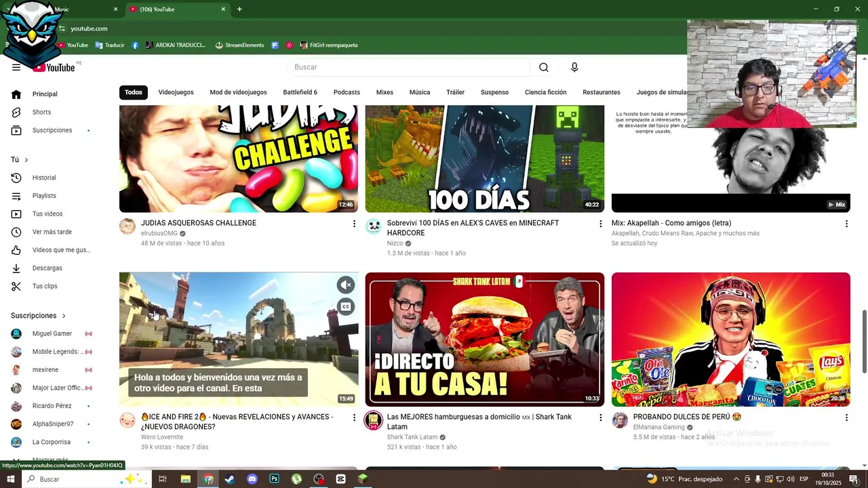
Task: Open File Explorer from the taskbar
Action: [x=186, y=479]
